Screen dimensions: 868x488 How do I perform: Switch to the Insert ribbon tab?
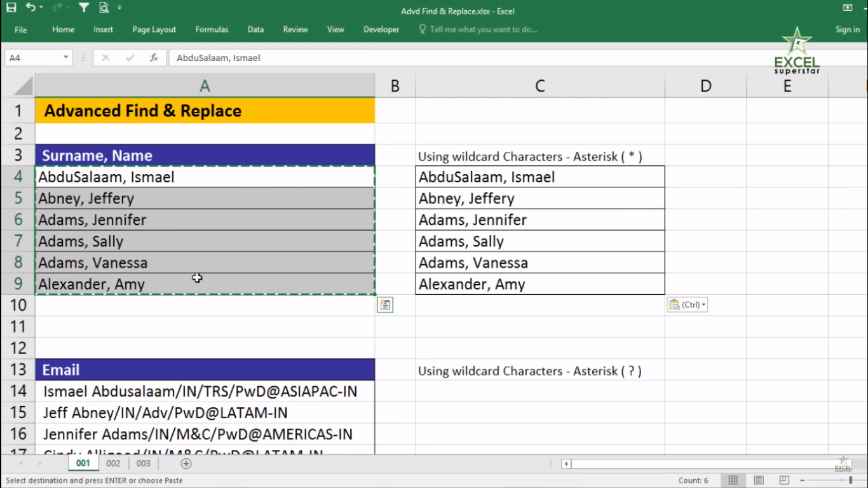[x=103, y=29]
